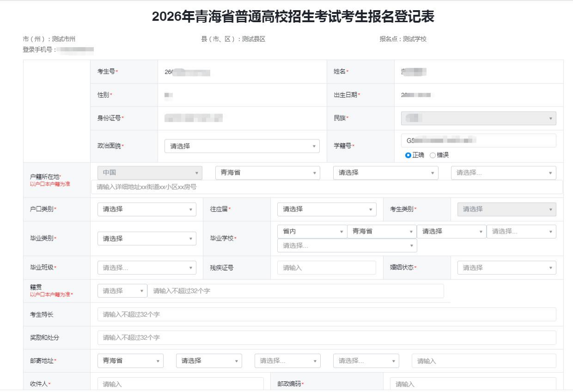573x392 pixels.
Task: Click the 籍贯 text input field
Action: click(296, 291)
